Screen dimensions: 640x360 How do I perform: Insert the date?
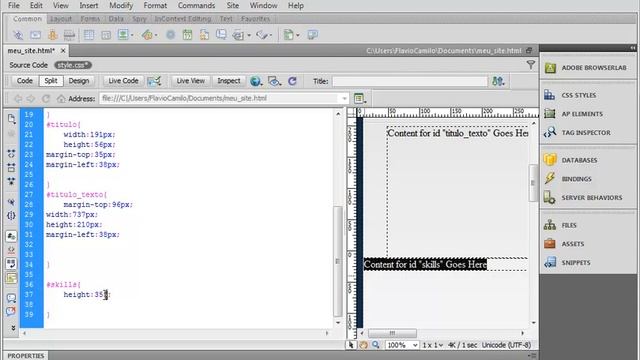(187, 35)
